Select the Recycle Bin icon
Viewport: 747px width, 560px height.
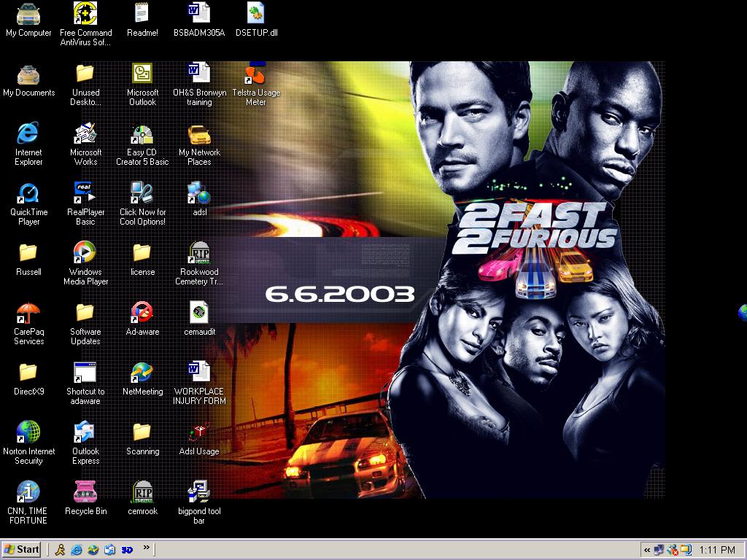coord(85,493)
